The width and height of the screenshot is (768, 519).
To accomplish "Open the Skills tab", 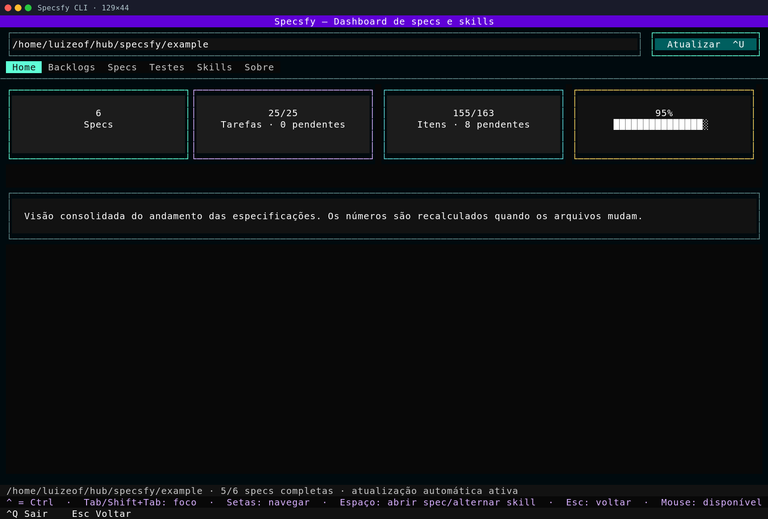I will [214, 67].
